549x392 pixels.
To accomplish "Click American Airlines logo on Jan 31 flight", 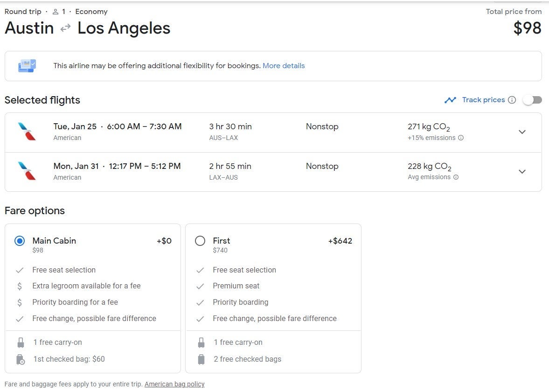I will 27,171.
